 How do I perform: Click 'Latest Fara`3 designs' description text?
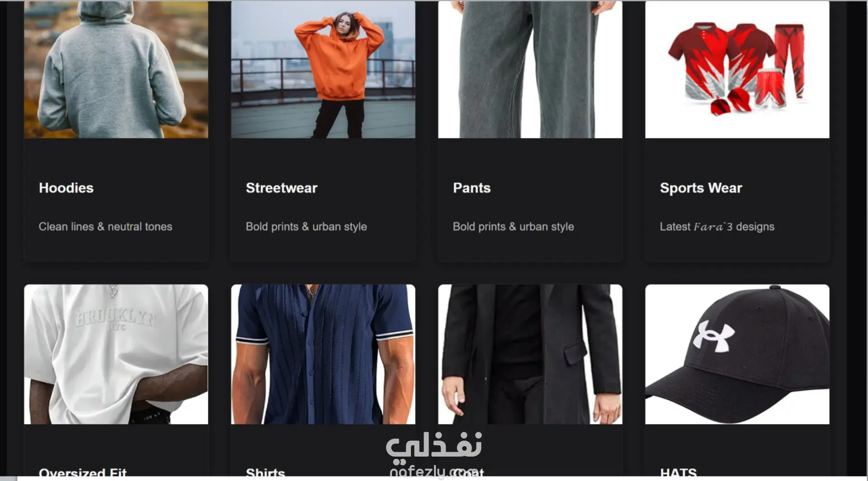pos(717,226)
